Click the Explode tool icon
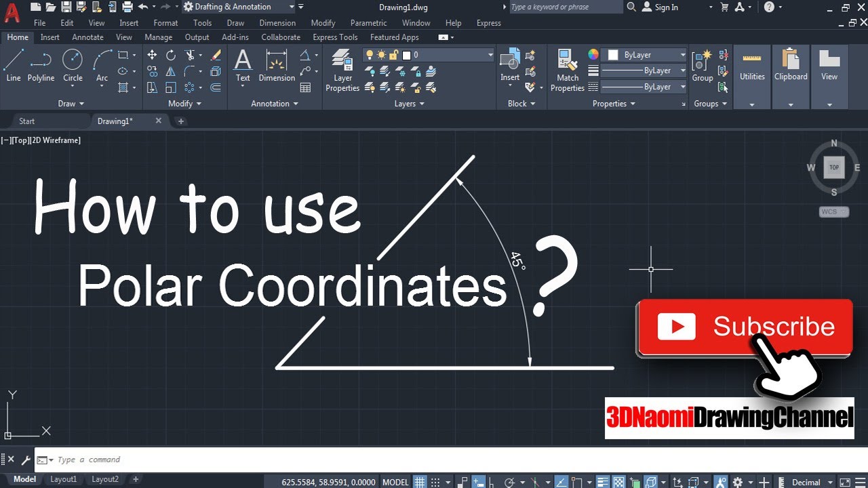This screenshot has height=488, width=868. [216, 71]
